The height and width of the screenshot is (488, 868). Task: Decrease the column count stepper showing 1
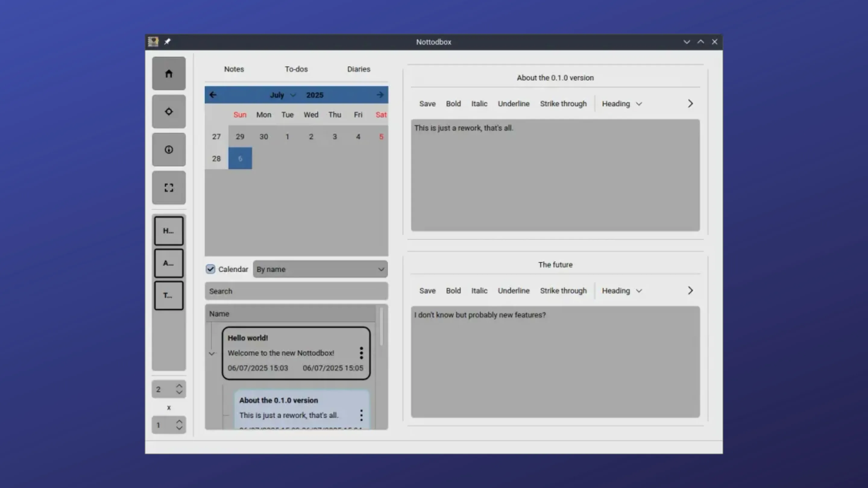179,428
